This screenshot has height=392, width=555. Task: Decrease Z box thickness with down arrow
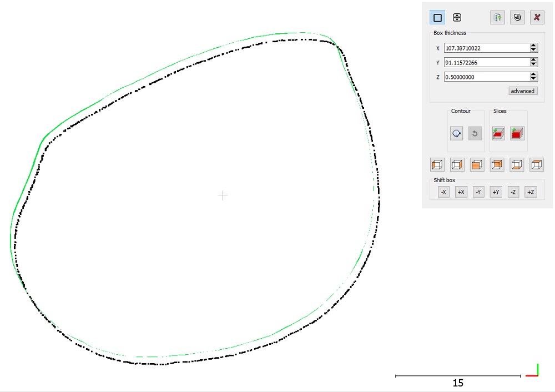(x=533, y=78)
